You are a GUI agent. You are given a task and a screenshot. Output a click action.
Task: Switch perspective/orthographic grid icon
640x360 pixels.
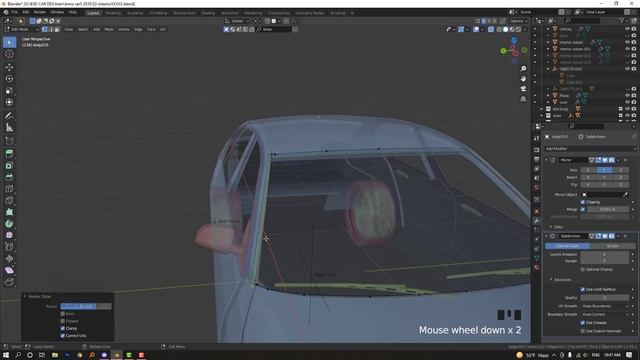(523, 99)
